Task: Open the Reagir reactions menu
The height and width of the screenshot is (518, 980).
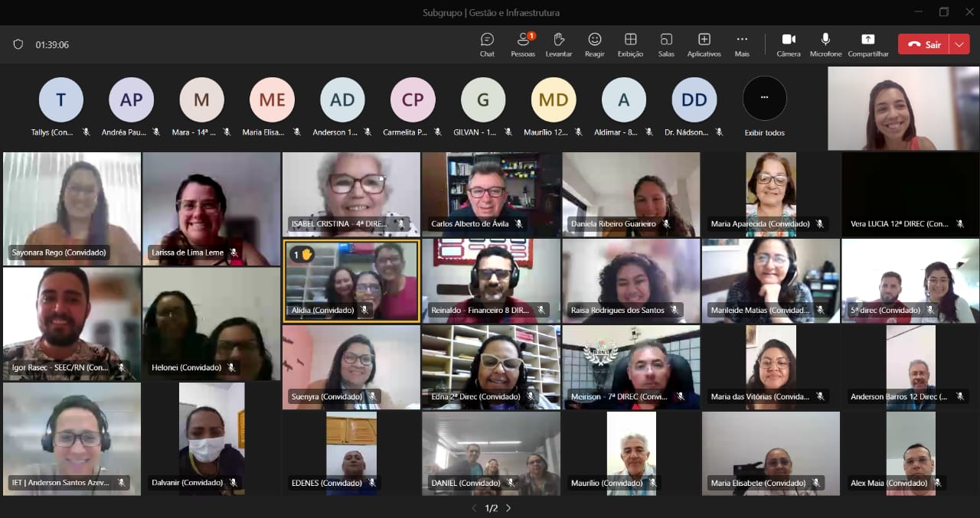Action: [595, 44]
